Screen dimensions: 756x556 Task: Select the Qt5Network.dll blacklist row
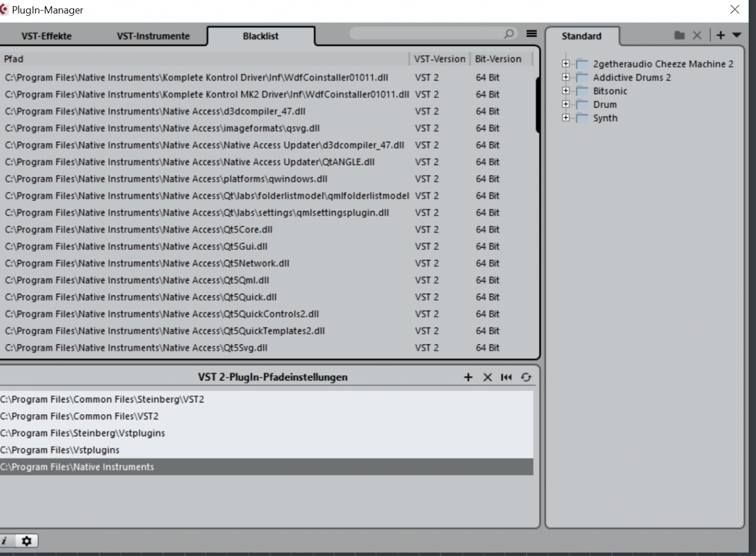pyautogui.click(x=266, y=264)
